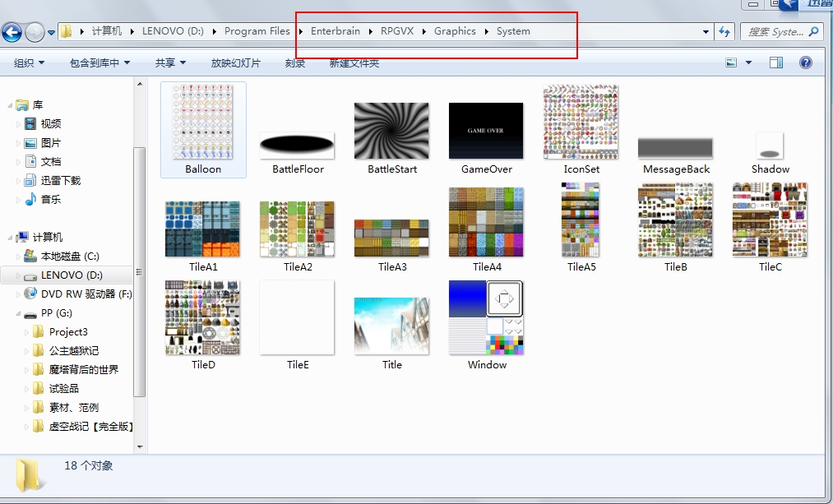Open the view options dropdown arrow
833x504 pixels.
click(748, 62)
